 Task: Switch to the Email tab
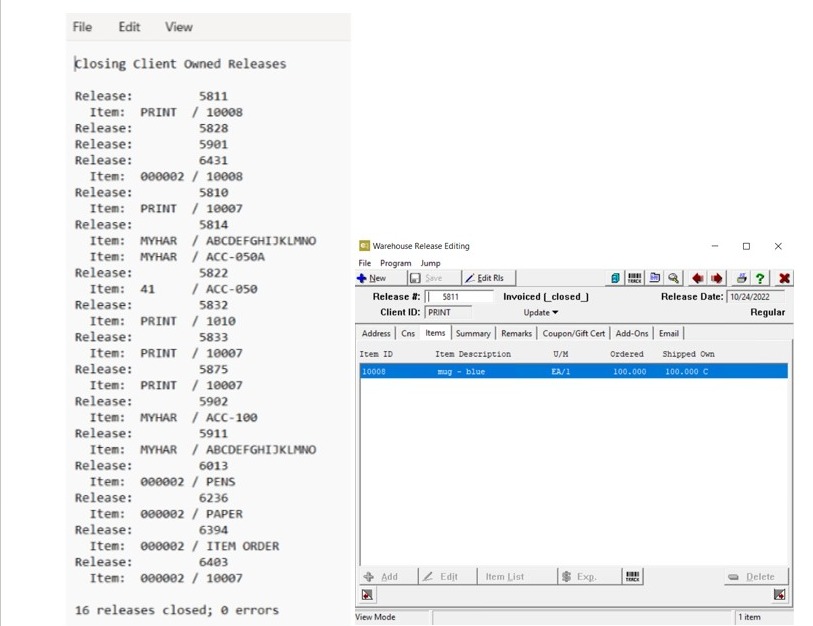click(669, 333)
